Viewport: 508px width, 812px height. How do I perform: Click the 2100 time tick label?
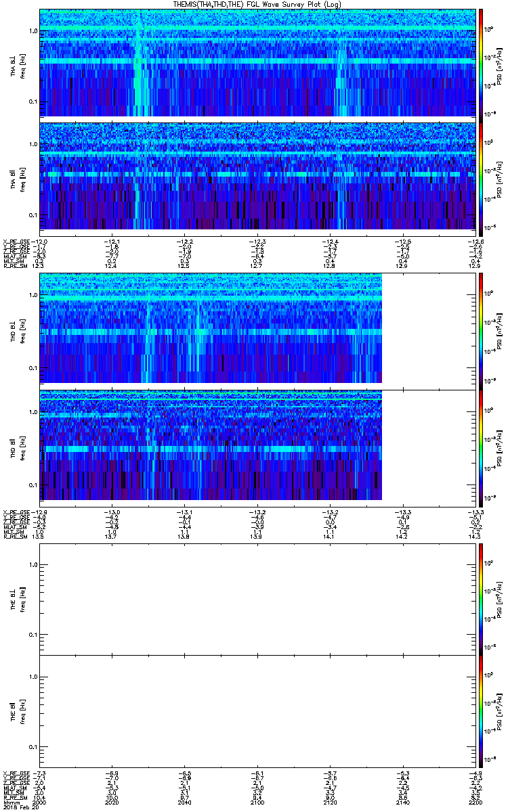[256, 801]
